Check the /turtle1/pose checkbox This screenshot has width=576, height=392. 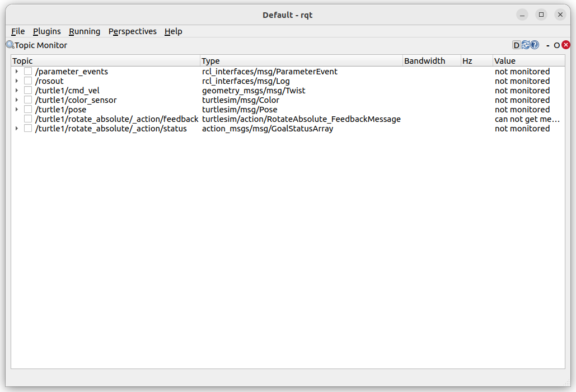click(28, 110)
